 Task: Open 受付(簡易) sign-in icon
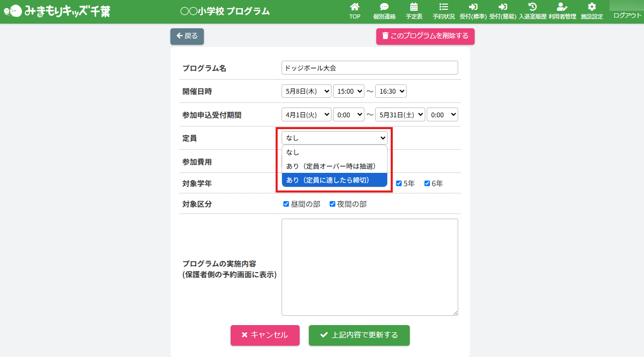(x=502, y=7)
